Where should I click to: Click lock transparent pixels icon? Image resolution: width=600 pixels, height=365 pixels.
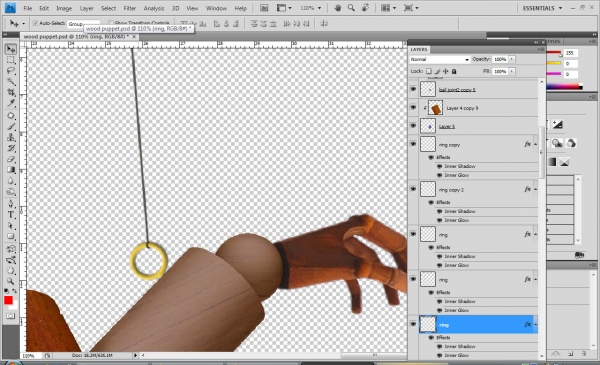(x=429, y=71)
